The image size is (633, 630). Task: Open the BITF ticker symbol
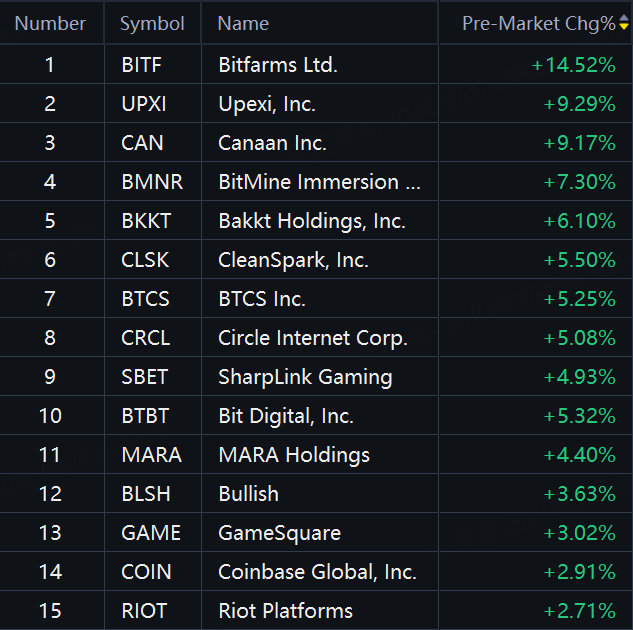click(141, 65)
